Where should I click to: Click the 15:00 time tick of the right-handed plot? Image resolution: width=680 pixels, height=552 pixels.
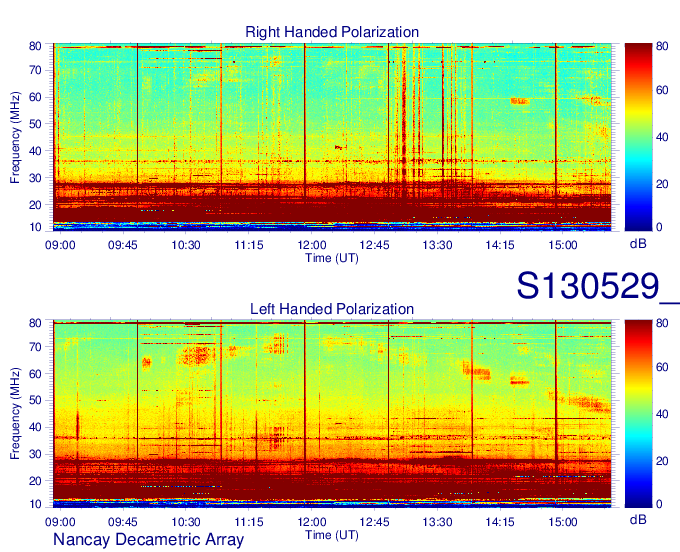562,245
